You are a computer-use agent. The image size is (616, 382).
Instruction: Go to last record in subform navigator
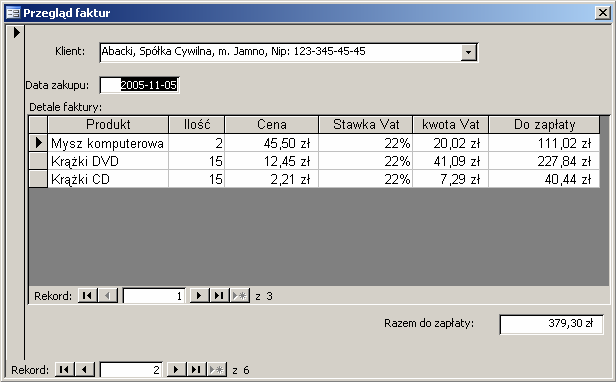coord(219,295)
